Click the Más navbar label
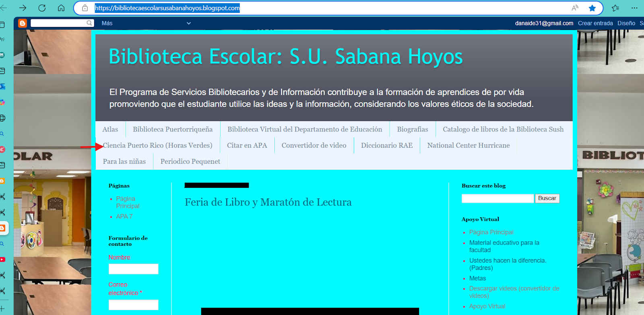The width and height of the screenshot is (644, 315). [x=107, y=23]
